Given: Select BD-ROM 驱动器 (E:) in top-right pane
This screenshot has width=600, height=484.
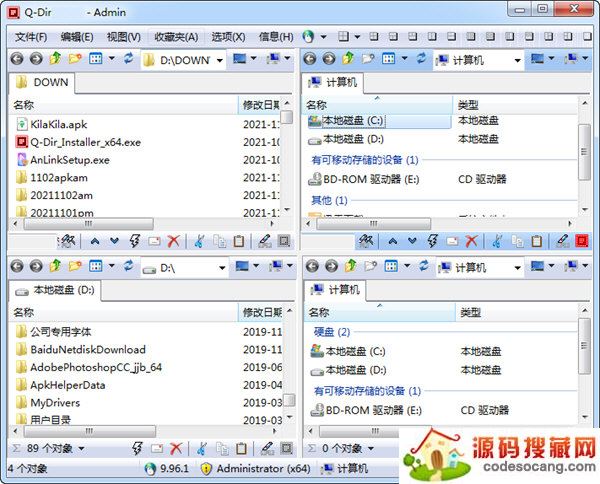Looking at the screenshot, I should [x=364, y=179].
